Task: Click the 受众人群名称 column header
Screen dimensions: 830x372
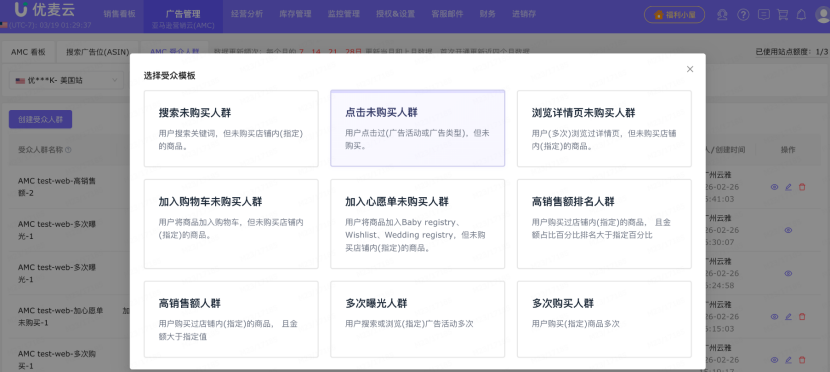Action: tap(41, 150)
